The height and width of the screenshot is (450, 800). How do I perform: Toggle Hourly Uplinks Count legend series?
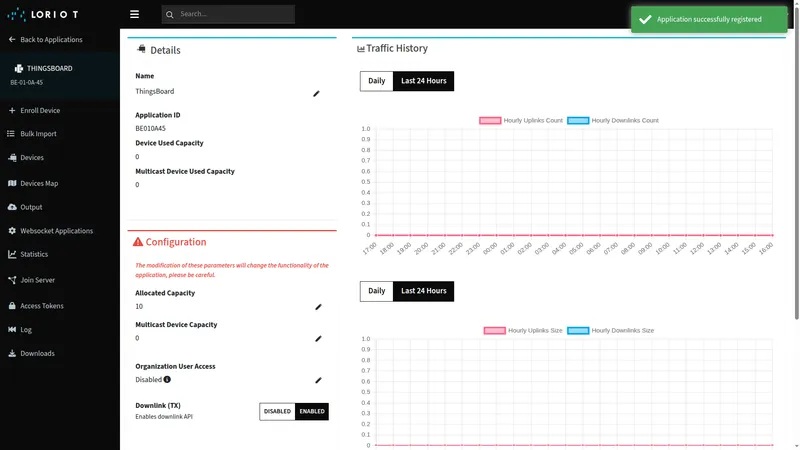[x=521, y=120]
